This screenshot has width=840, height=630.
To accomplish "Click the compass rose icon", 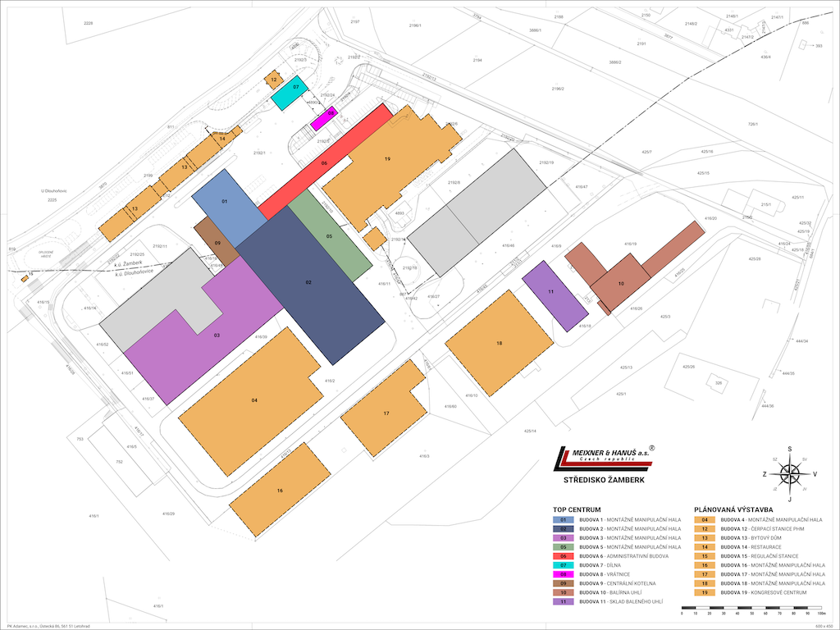I will 789,473.
